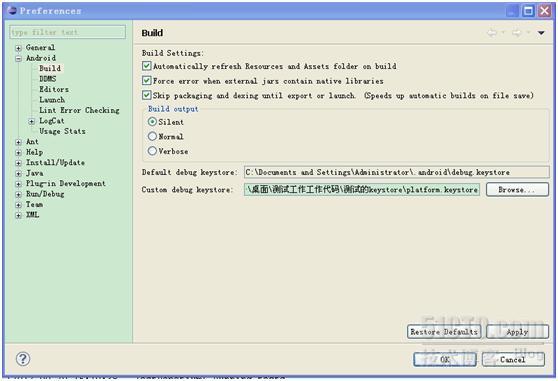Click the forward navigation arrow in header

516,33
